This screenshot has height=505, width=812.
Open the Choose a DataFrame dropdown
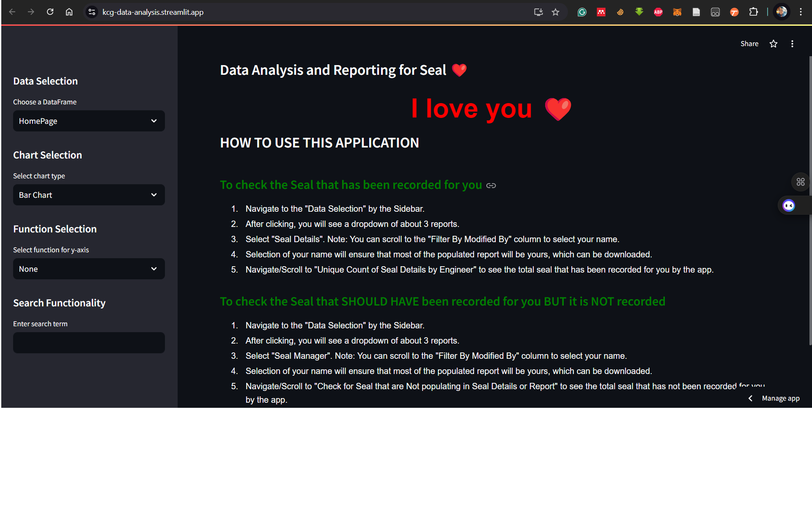tap(89, 121)
